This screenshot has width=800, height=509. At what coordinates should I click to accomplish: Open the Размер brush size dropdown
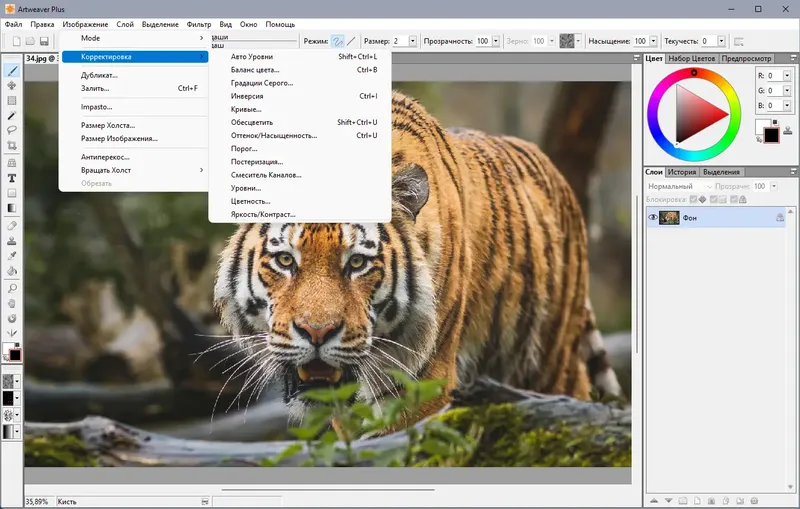[x=413, y=41]
